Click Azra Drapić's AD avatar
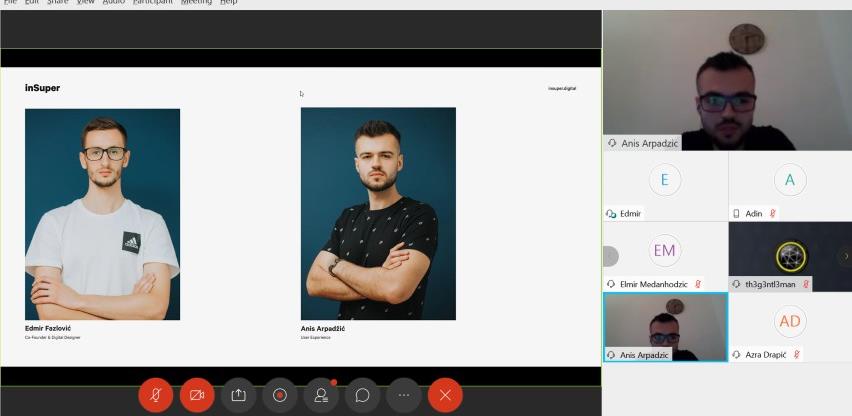 coord(790,321)
